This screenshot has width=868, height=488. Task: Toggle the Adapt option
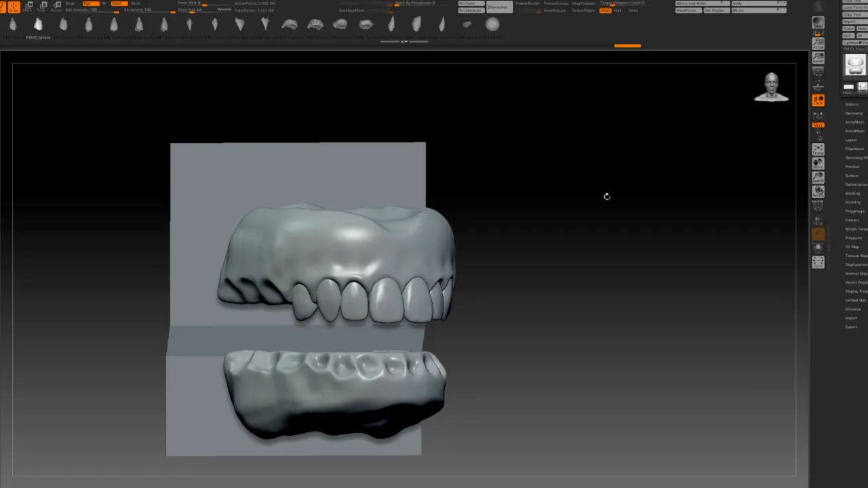606,10
